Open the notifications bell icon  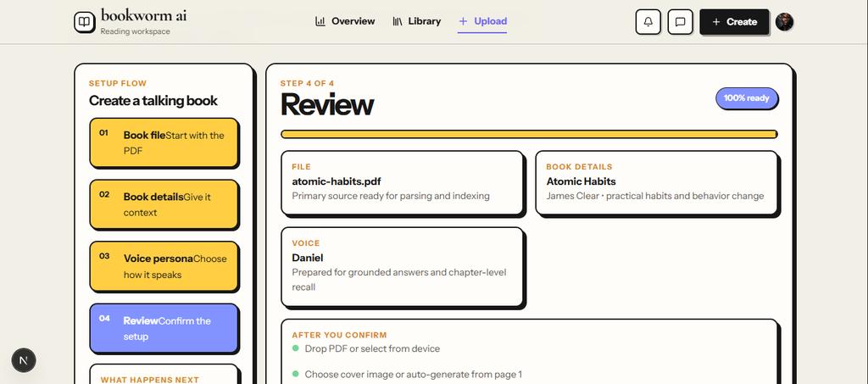(x=648, y=21)
